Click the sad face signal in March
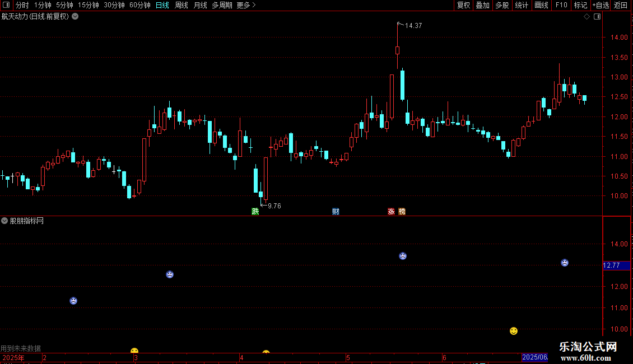Screen dimensions: 633x364 (170, 274)
